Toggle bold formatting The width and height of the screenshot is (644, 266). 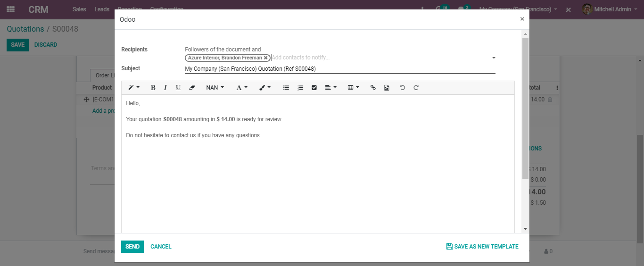153,88
